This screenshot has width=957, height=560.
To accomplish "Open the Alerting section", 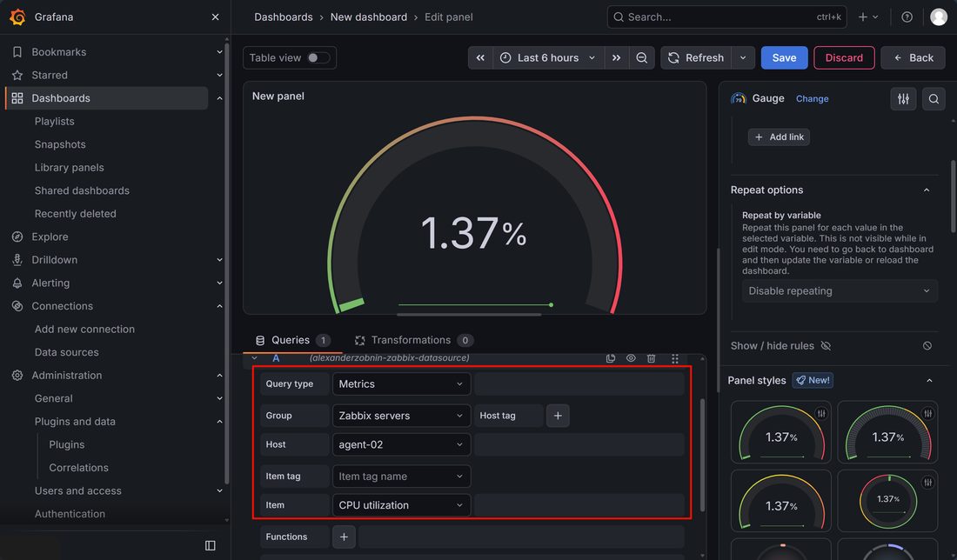I will pyautogui.click(x=50, y=283).
